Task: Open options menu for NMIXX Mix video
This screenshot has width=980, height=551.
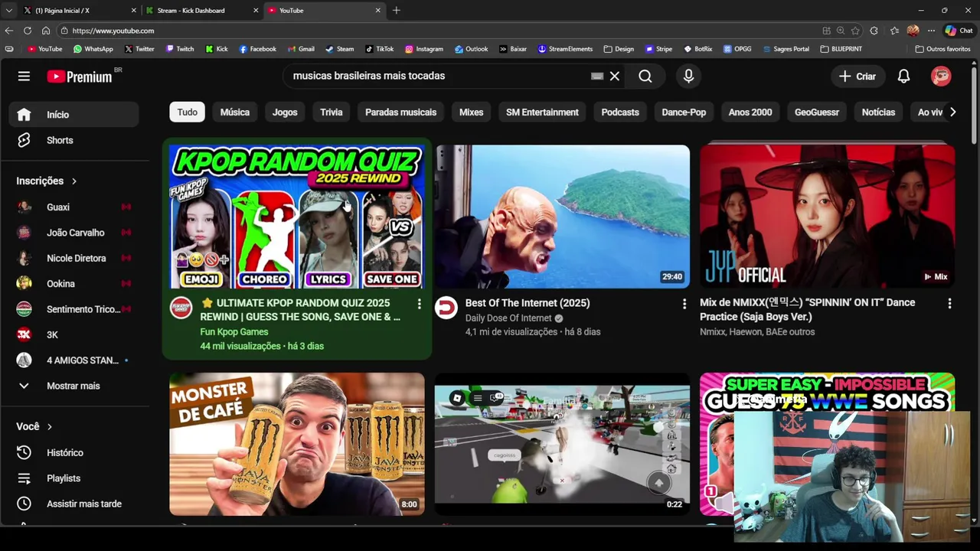Action: [949, 304]
